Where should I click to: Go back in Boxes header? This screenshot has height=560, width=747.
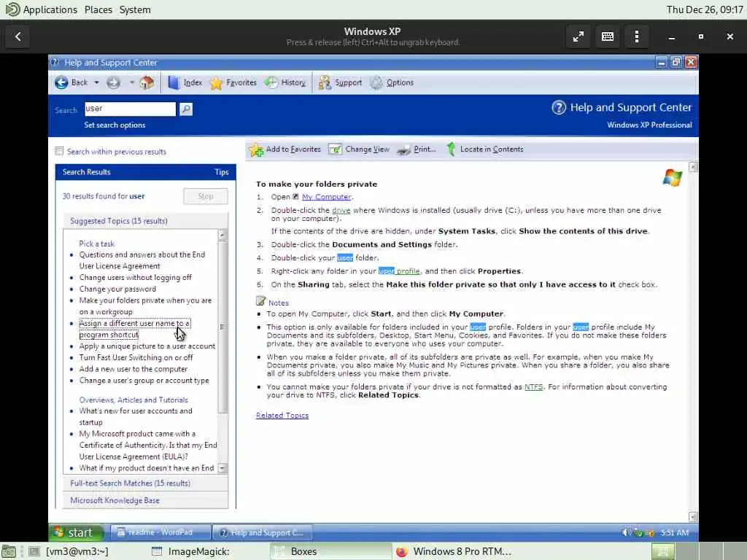point(18,36)
